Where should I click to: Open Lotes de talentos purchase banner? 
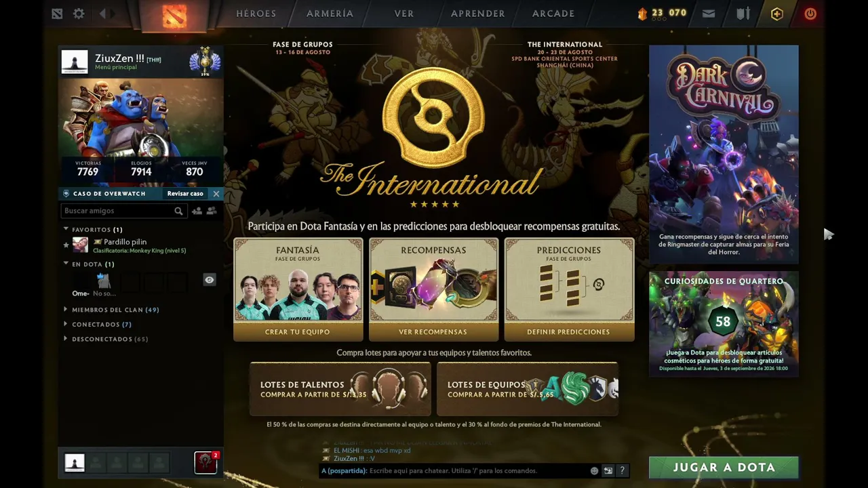(340, 389)
